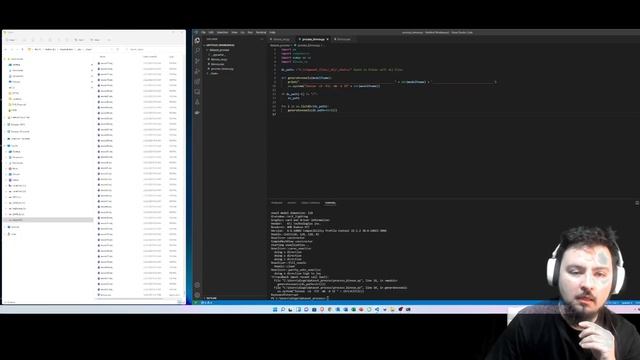The width and height of the screenshot is (640, 360).
Task: Sort by Name column header in File Explorer
Action: click(103, 57)
